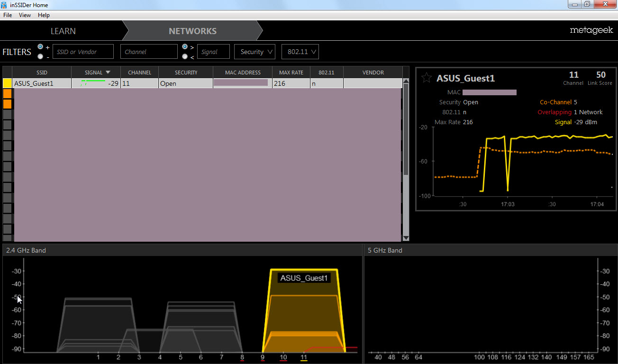This screenshot has height=364, width=618.
Task: Sort the table by MAC ADDRESS column
Action: 243,73
